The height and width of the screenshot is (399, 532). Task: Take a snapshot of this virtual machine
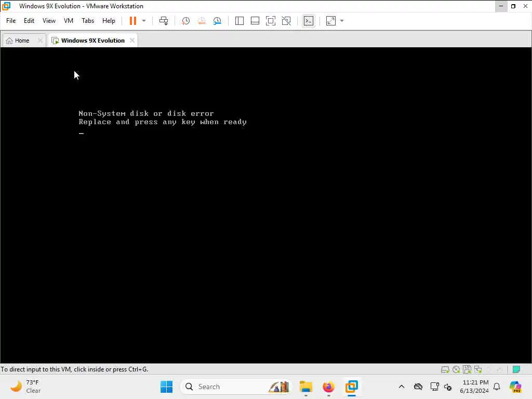[185, 21]
